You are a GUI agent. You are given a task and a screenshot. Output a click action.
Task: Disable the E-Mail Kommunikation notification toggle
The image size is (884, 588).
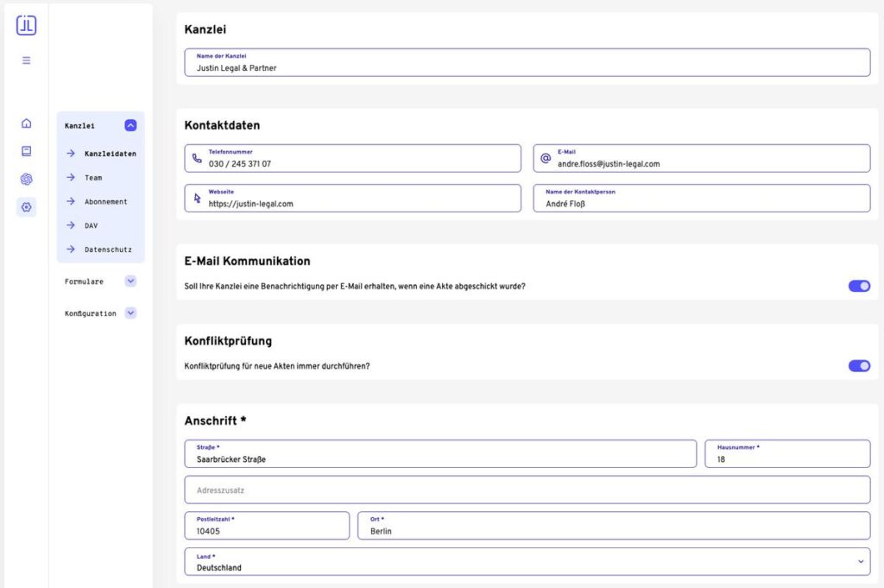pyautogui.click(x=859, y=286)
